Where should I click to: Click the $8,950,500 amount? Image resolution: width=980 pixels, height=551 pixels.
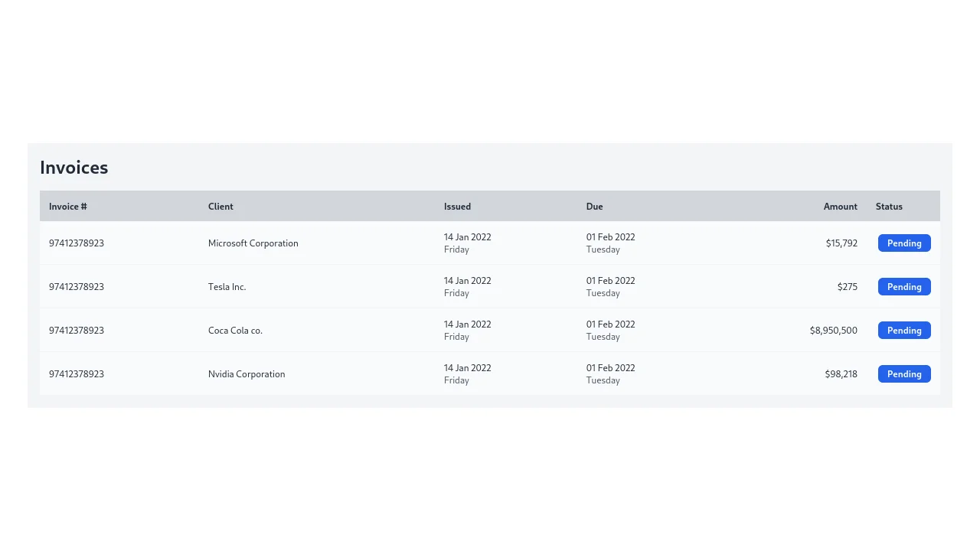833,331
